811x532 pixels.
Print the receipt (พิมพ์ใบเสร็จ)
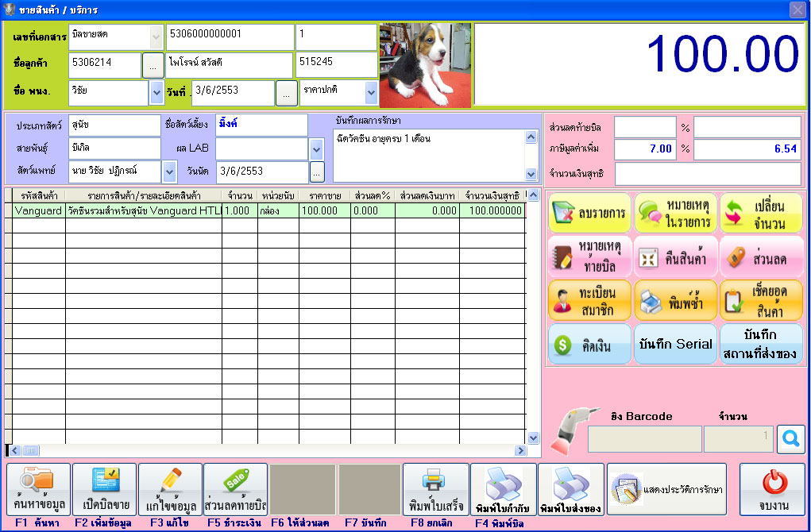(435, 488)
